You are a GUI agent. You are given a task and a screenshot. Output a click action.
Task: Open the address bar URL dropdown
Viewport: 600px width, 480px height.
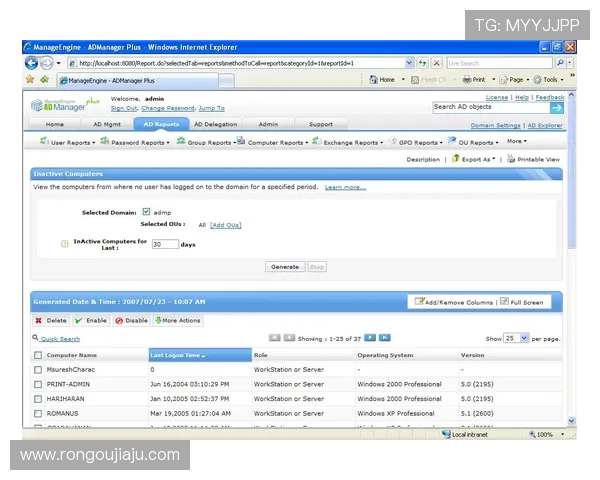point(409,63)
